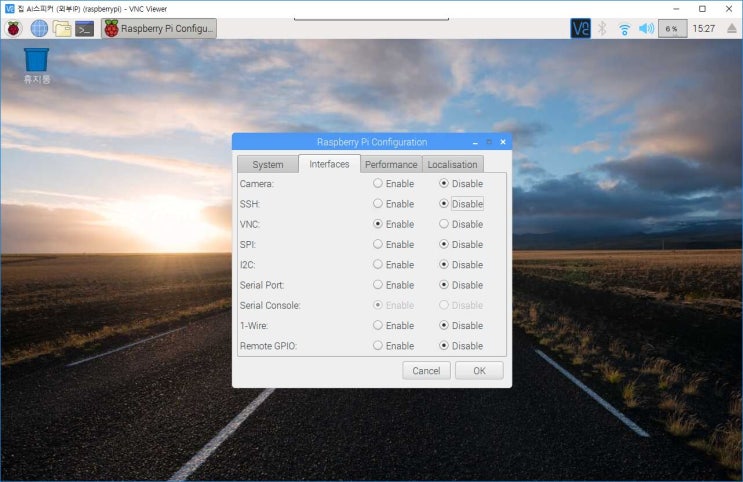Viewport: 743px width, 482px height.
Task: Enable SSH
Action: (x=393, y=204)
